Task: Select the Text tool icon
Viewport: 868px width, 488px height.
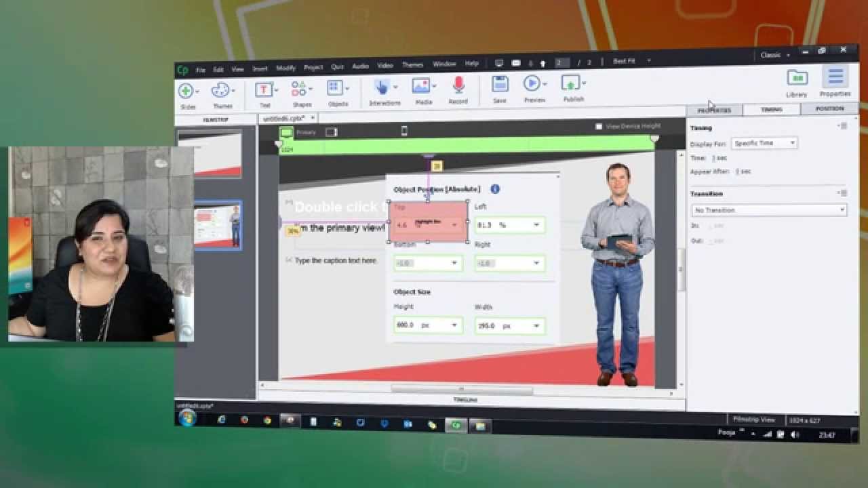Action: pos(264,89)
